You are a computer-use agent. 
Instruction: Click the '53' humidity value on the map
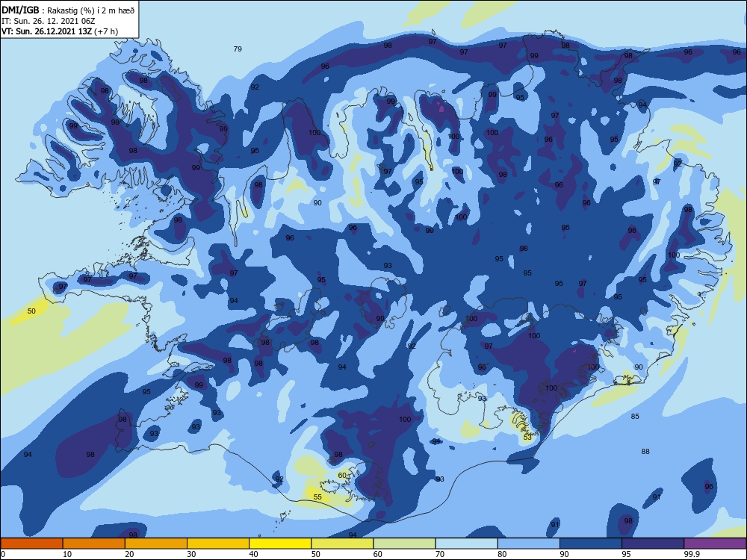pos(527,437)
